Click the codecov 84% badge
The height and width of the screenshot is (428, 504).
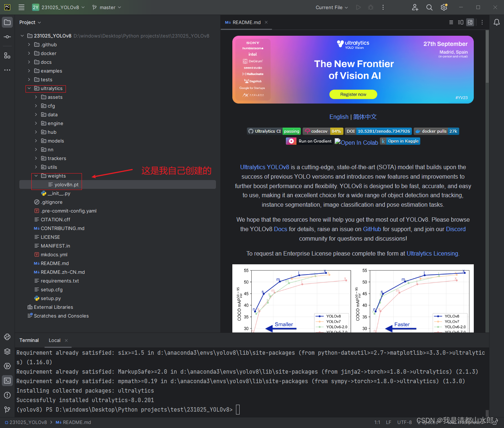click(323, 131)
